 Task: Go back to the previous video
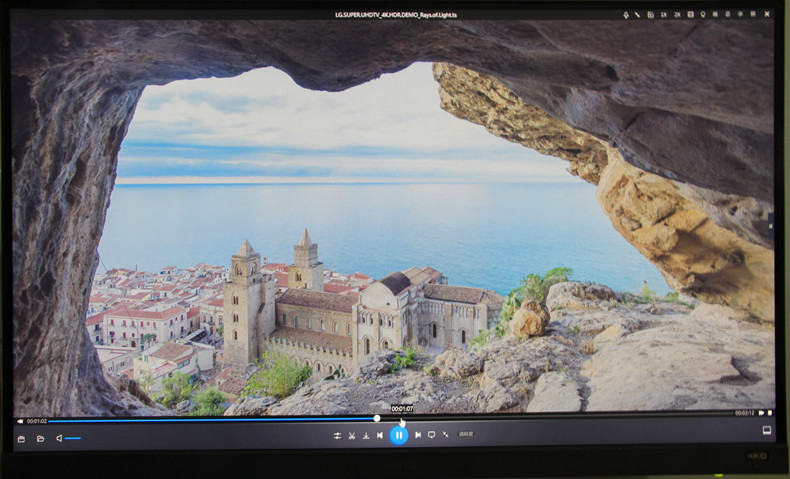point(380,435)
